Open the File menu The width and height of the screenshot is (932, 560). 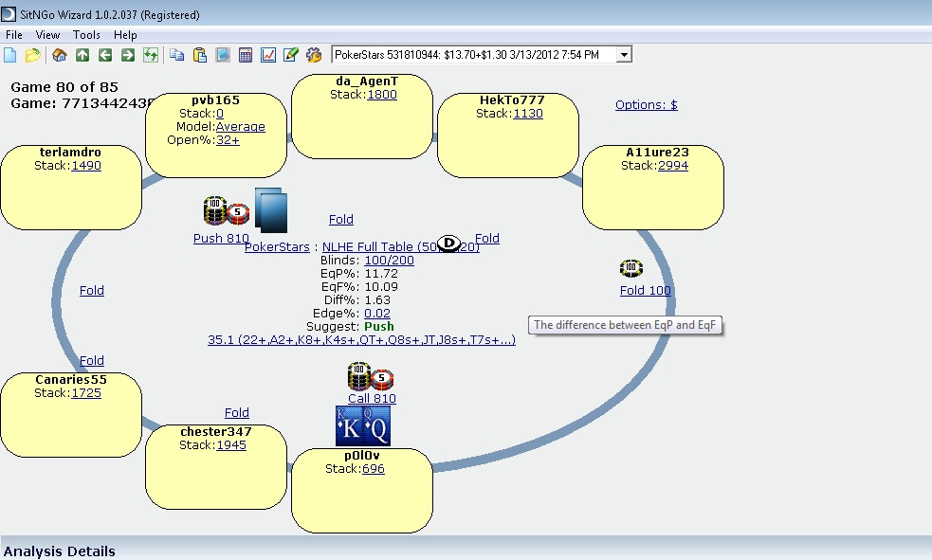coord(14,35)
